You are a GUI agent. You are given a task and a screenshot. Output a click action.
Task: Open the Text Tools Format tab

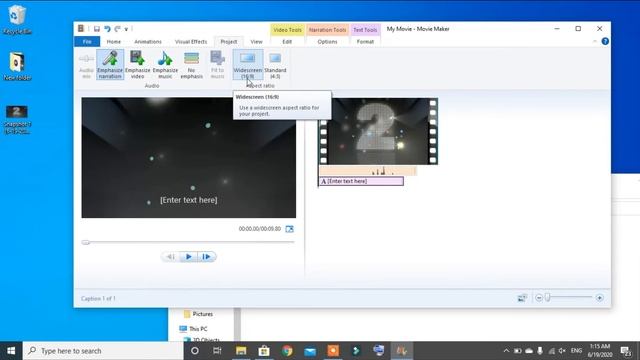pyautogui.click(x=365, y=42)
